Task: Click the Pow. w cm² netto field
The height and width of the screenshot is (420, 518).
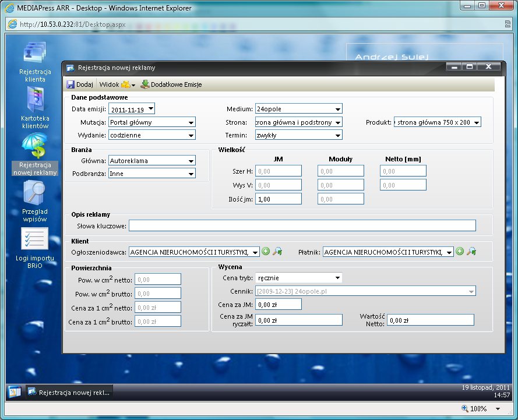Action: pos(158,280)
